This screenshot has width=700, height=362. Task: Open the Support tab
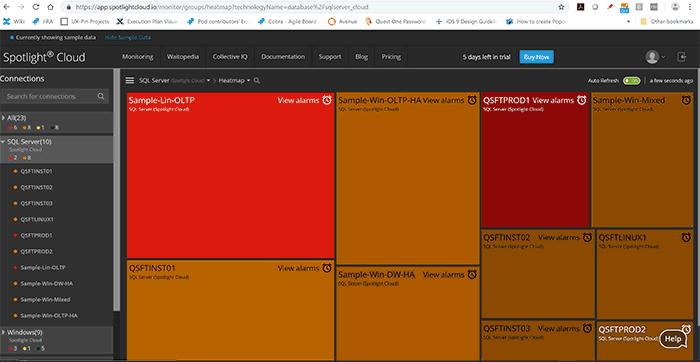point(330,57)
